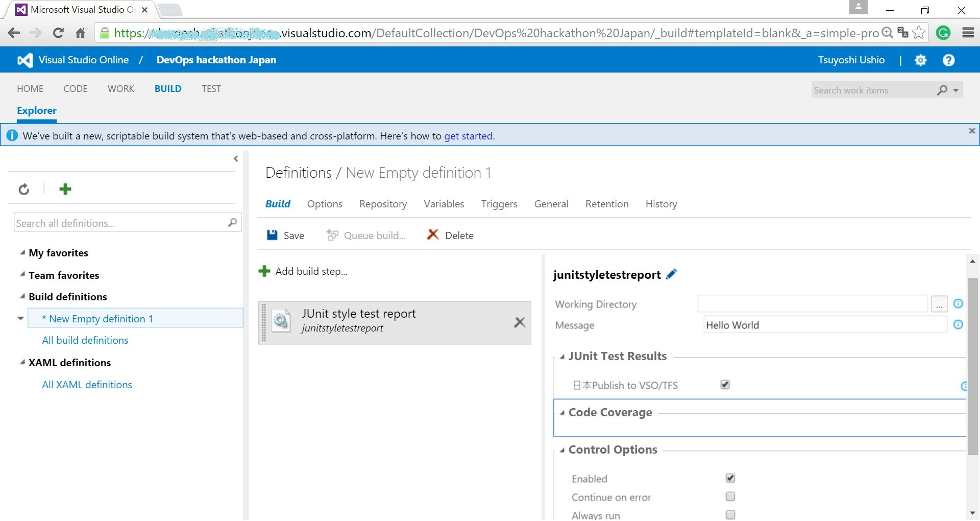Delete the build definition
This screenshot has height=521, width=980.
pyautogui.click(x=450, y=235)
